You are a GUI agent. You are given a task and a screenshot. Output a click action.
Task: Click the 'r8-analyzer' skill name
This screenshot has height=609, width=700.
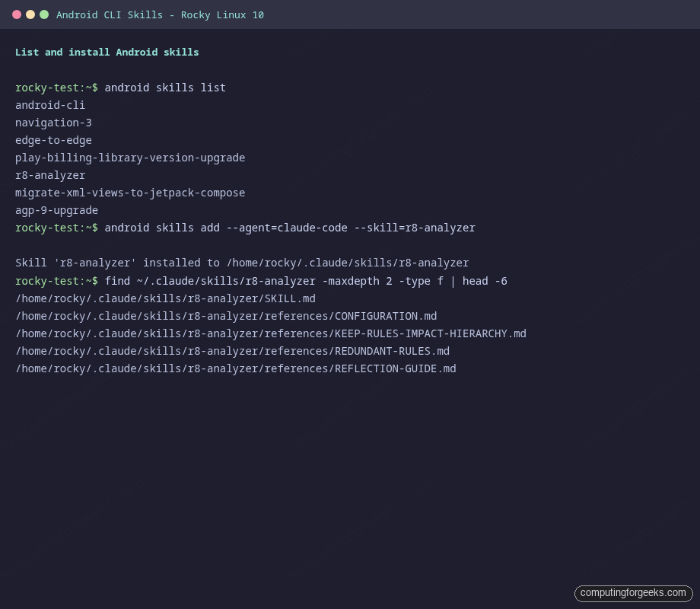50,175
